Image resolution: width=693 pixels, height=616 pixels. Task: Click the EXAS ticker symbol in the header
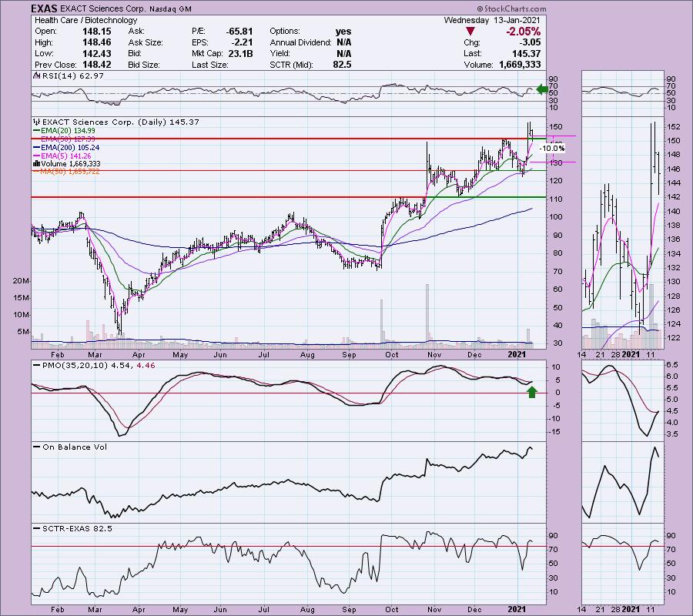pyautogui.click(x=44, y=8)
